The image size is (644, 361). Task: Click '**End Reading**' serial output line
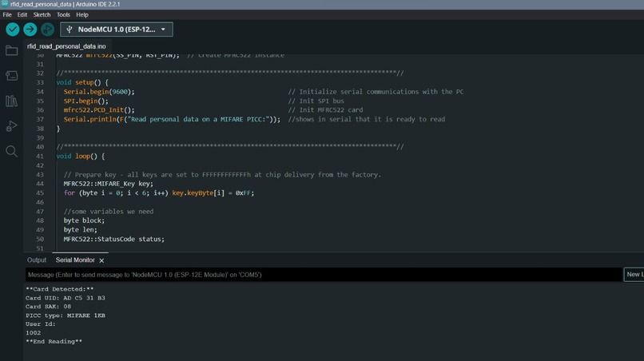pos(54,342)
